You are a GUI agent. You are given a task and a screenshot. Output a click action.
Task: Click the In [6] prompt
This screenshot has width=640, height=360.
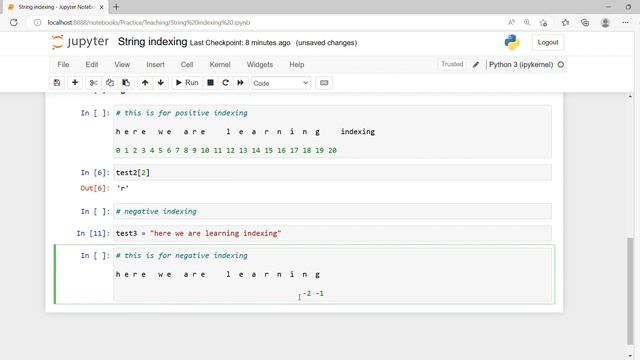95,173
